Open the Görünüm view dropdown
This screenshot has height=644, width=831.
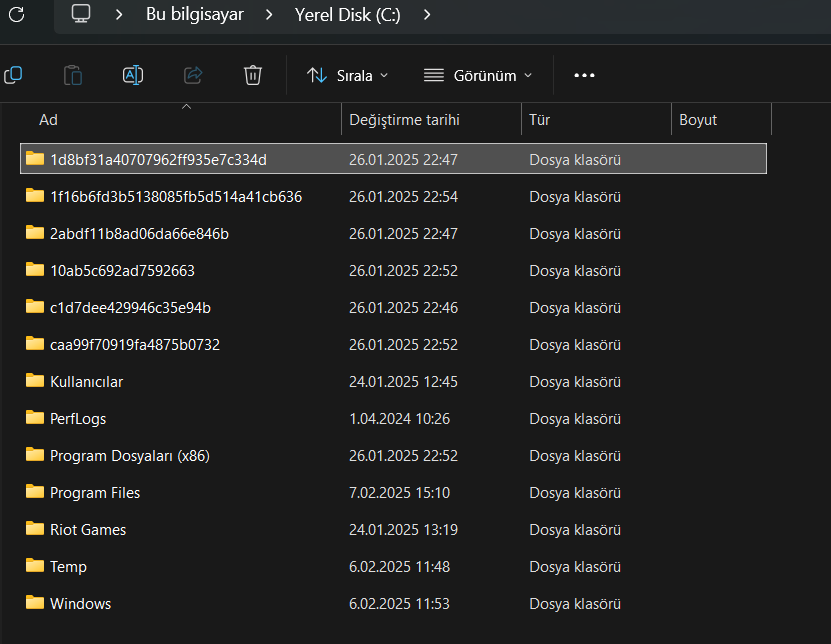point(478,76)
